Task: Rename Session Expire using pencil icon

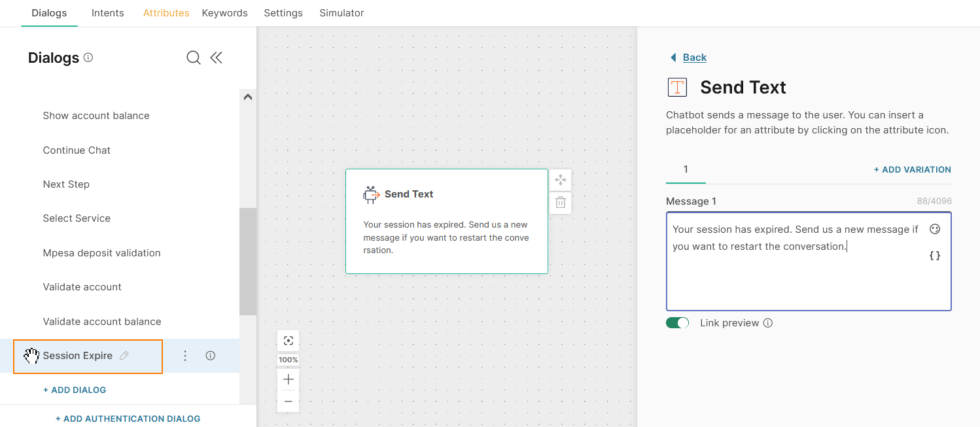Action: tap(124, 356)
